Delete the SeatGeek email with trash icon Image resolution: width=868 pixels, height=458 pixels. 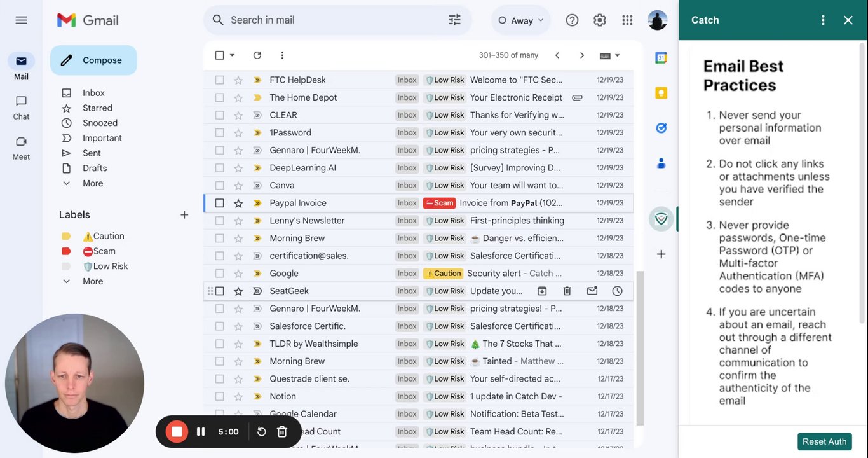pyautogui.click(x=567, y=291)
